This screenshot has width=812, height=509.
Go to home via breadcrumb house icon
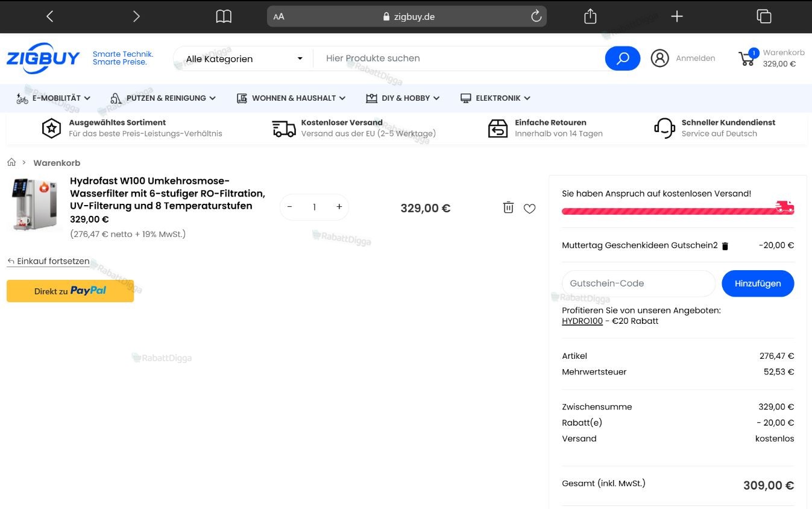pos(11,162)
